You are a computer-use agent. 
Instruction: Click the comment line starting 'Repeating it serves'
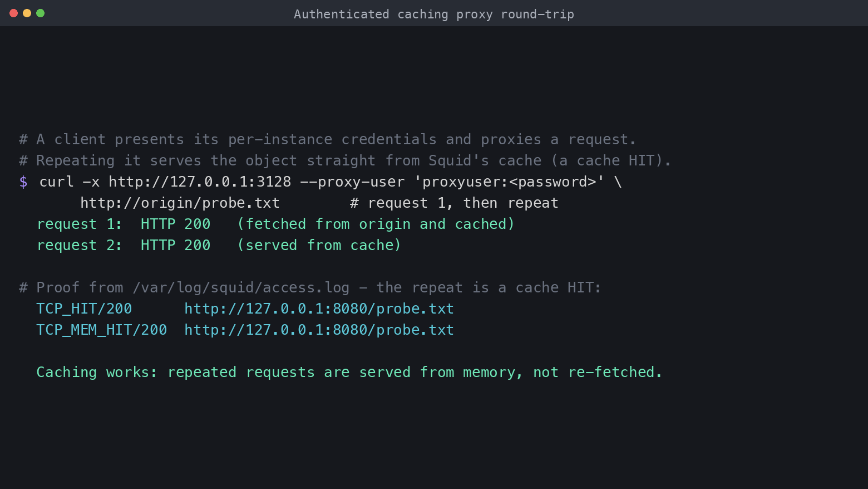(345, 160)
